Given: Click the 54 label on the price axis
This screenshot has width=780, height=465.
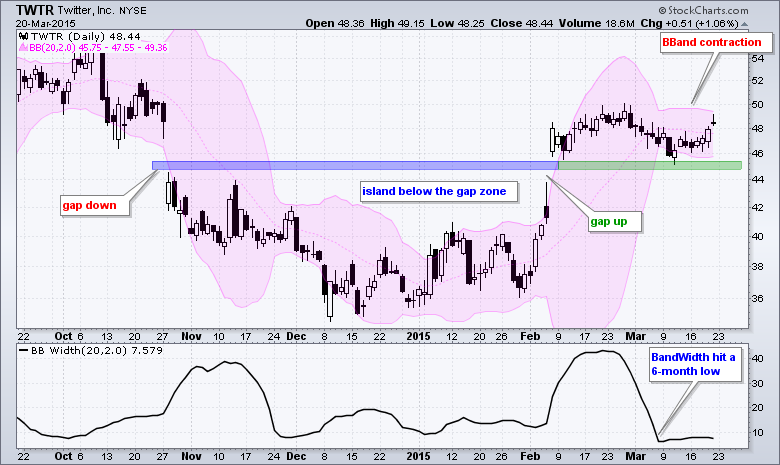Looking at the screenshot, I should [x=758, y=59].
